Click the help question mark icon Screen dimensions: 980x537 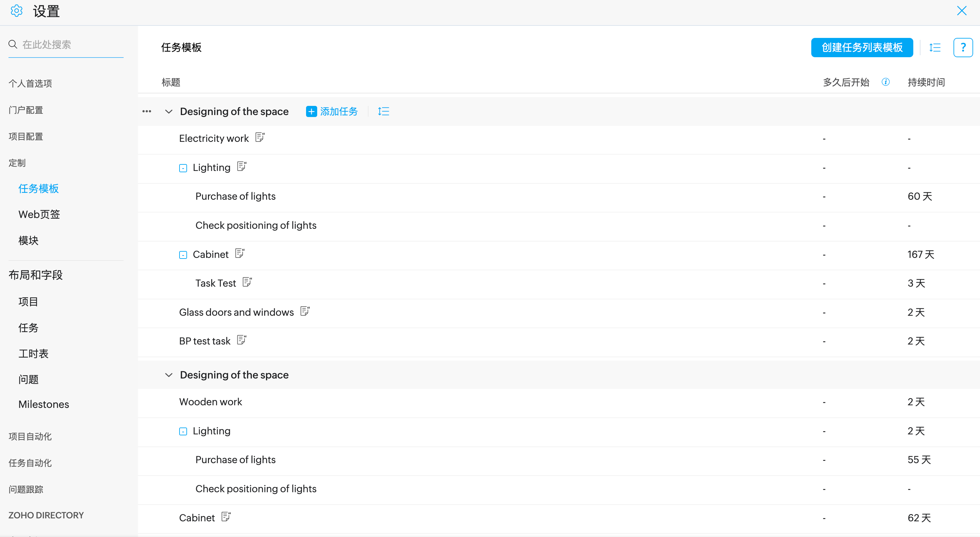tap(962, 47)
